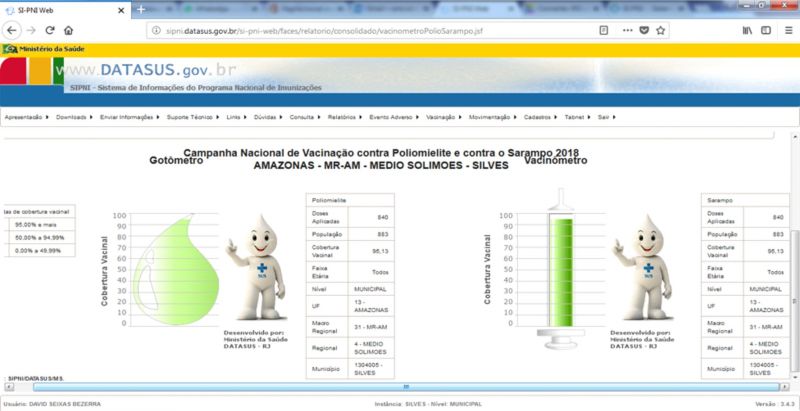
Task: Close the SI-PNI Web tab
Action: (x=121, y=10)
